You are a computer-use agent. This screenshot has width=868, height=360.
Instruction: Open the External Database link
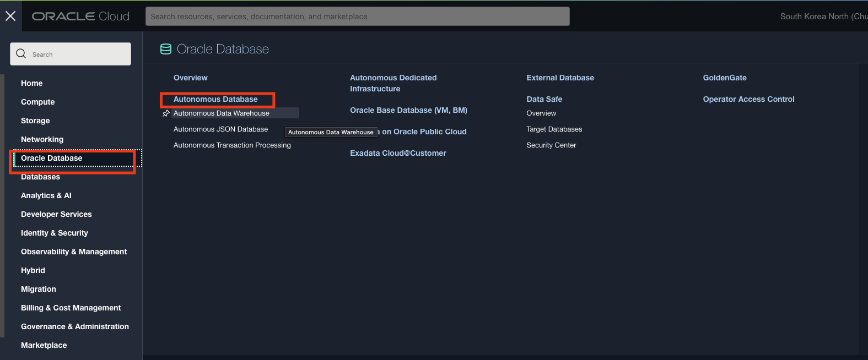tap(560, 78)
